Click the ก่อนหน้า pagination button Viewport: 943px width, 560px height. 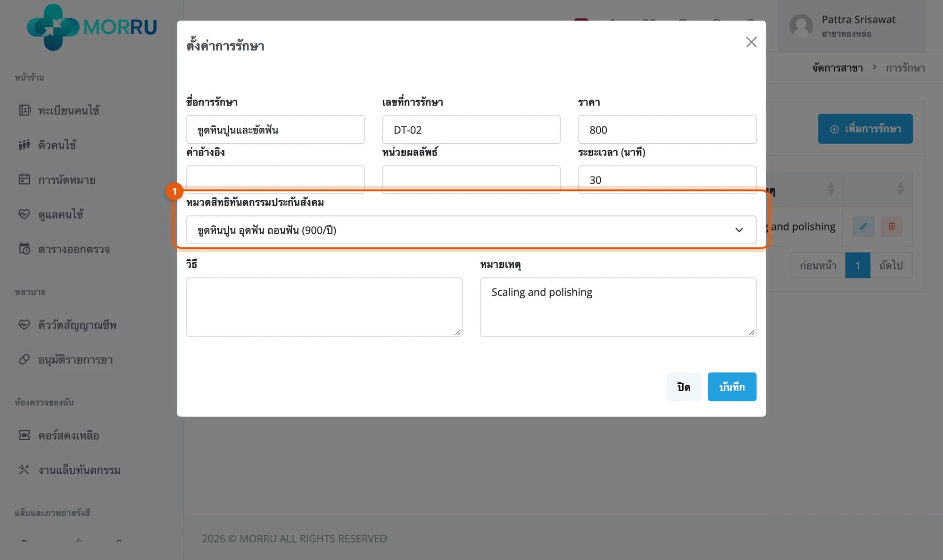[818, 265]
